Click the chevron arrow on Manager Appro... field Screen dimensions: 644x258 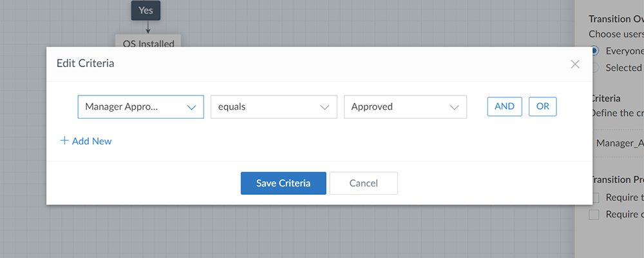(x=191, y=107)
